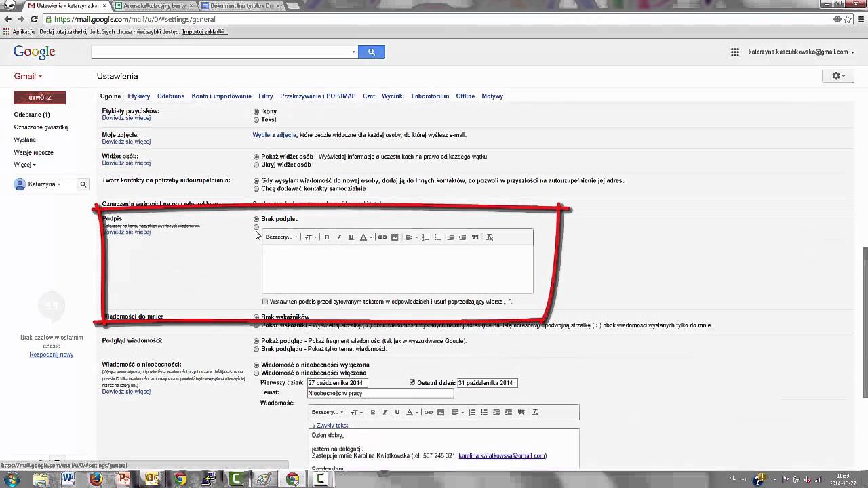Open the signature text size dropdown
The height and width of the screenshot is (488, 868).
pyautogui.click(x=310, y=237)
